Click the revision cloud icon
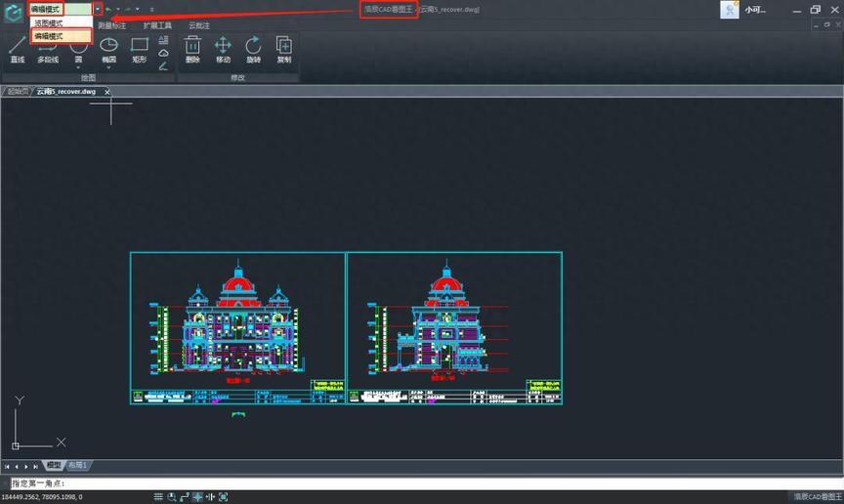844x504 pixels. click(x=163, y=53)
